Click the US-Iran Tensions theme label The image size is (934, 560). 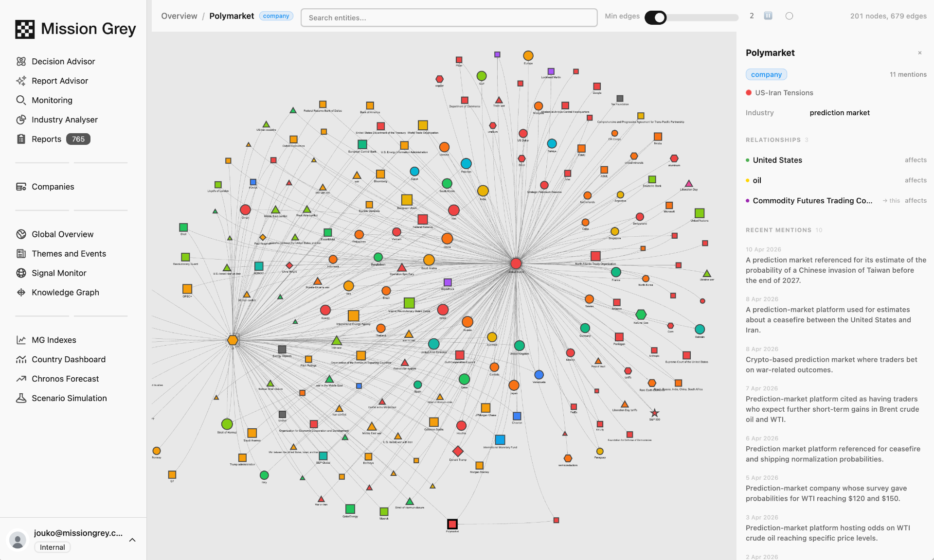click(784, 93)
